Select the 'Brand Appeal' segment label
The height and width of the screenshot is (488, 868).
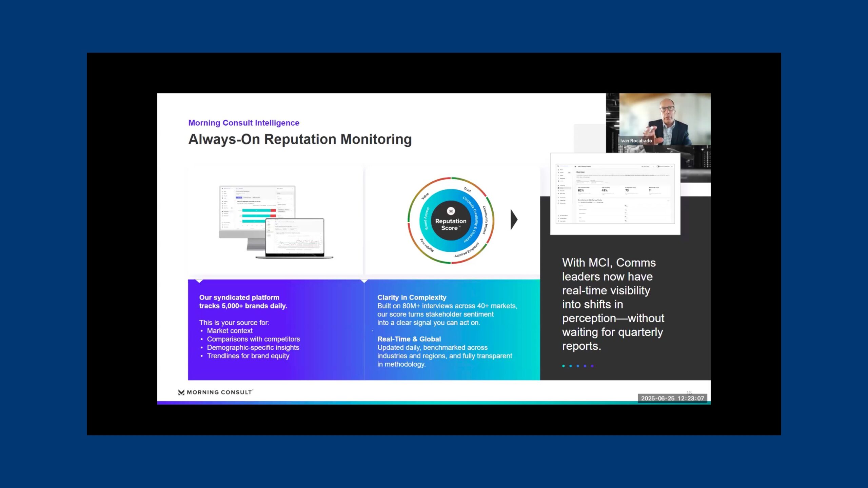[x=426, y=218]
